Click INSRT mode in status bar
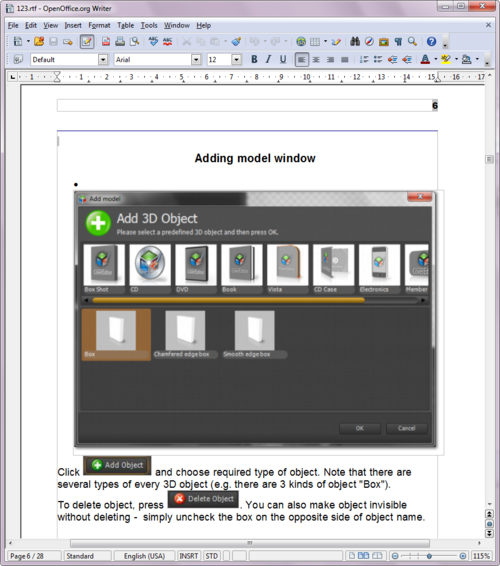Viewport: 500px width, 566px height. [x=188, y=556]
